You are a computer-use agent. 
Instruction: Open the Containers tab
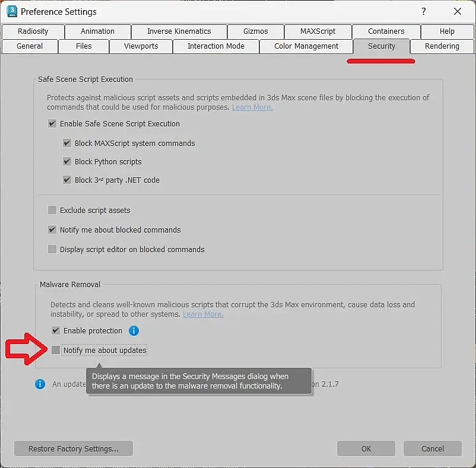[386, 31]
